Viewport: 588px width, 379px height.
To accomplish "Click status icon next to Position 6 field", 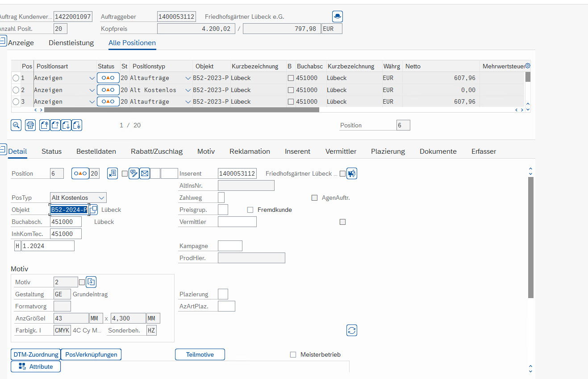I will [x=80, y=173].
